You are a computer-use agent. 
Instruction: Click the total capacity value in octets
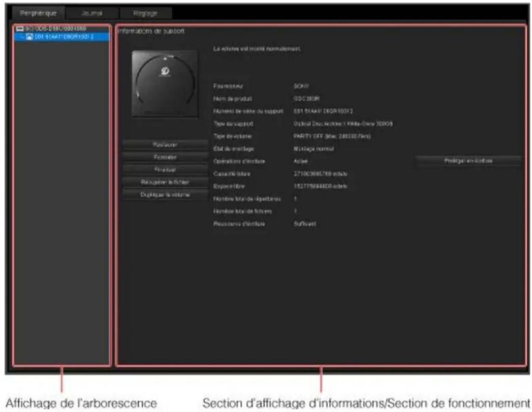coord(320,174)
